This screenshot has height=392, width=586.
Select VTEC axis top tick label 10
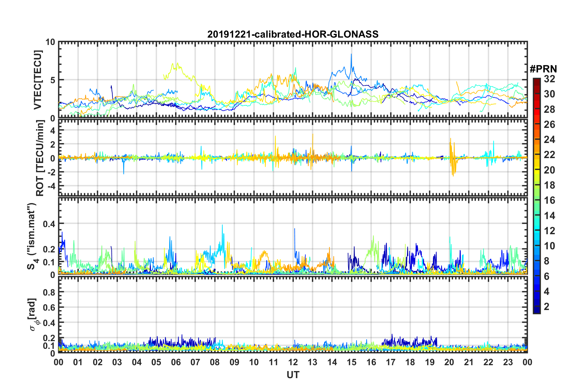(50, 42)
